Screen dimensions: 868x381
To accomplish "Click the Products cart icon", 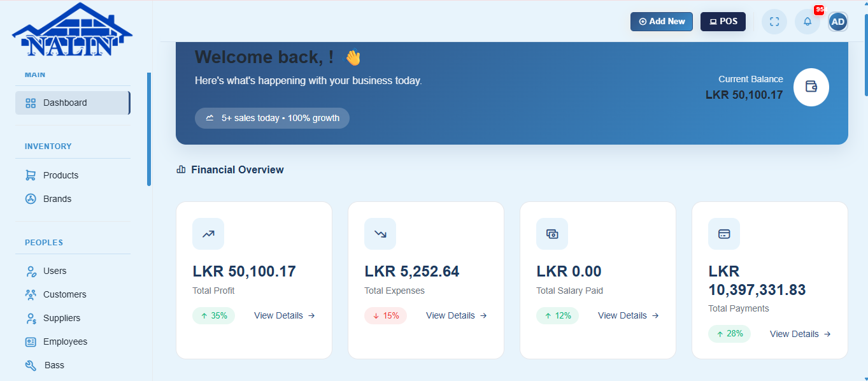I will 31,175.
